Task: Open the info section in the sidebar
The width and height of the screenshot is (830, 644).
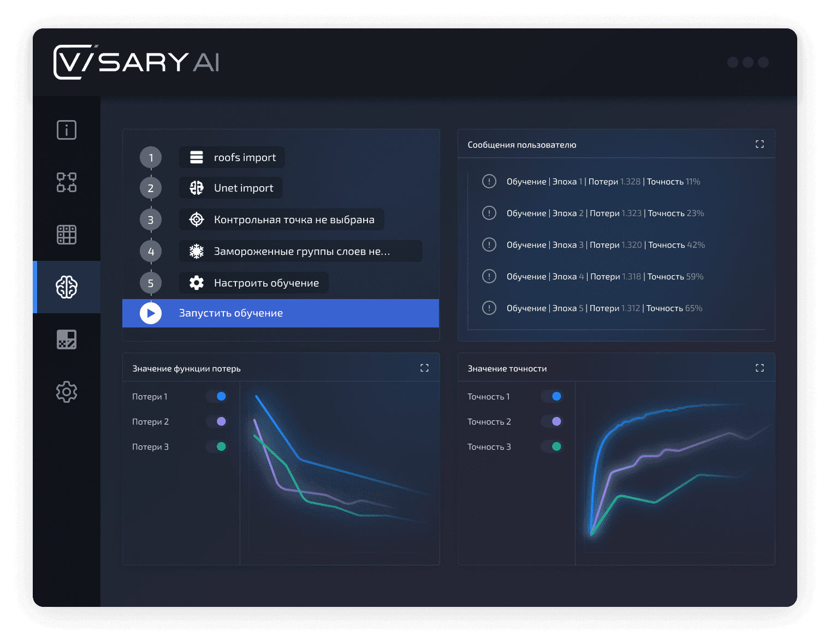Action: pos(67,130)
